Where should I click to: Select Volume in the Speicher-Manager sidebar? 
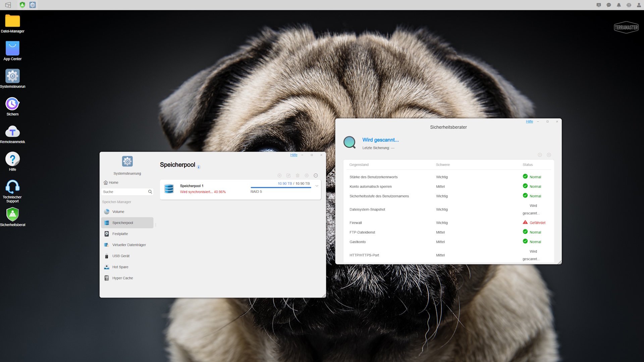(x=118, y=212)
